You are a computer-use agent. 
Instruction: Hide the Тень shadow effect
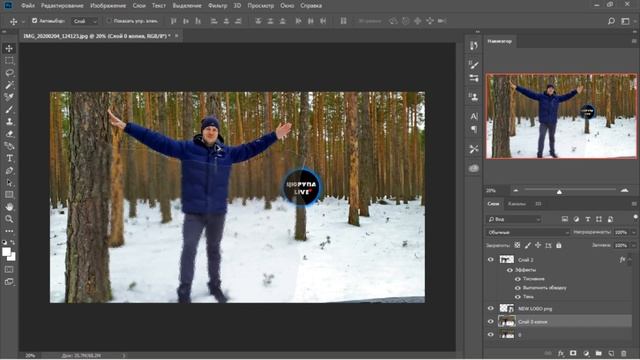tap(518, 297)
